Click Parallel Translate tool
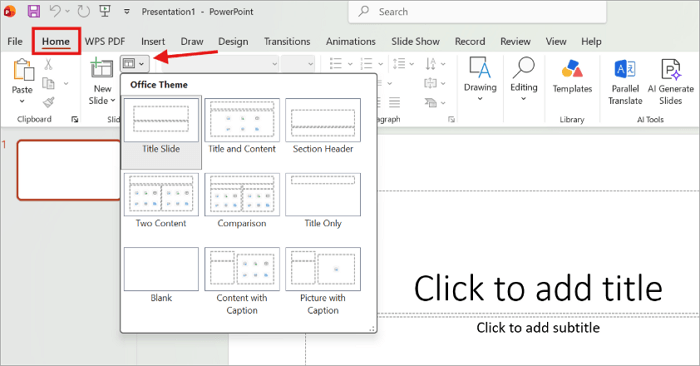 point(625,82)
